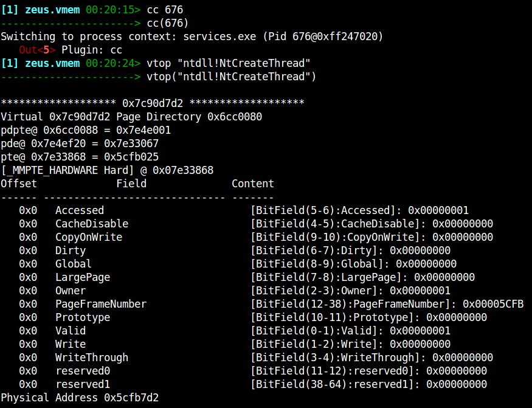Click '[BitField(11-12):reserved0]' content entry
532x408 pixels.
coord(369,371)
